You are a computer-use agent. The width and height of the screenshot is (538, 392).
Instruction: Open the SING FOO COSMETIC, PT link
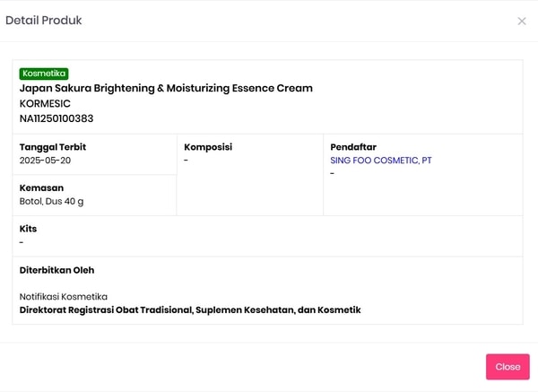point(381,161)
